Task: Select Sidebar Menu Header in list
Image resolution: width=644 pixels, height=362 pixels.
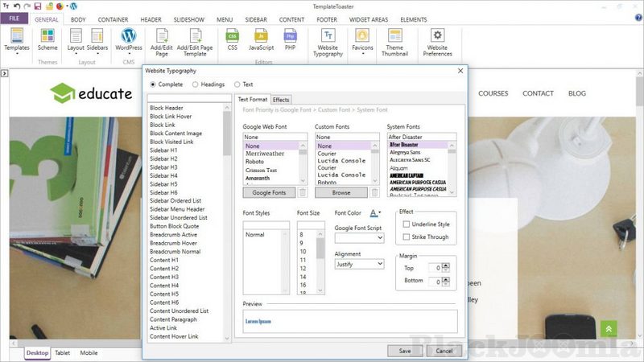Action: pos(177,209)
